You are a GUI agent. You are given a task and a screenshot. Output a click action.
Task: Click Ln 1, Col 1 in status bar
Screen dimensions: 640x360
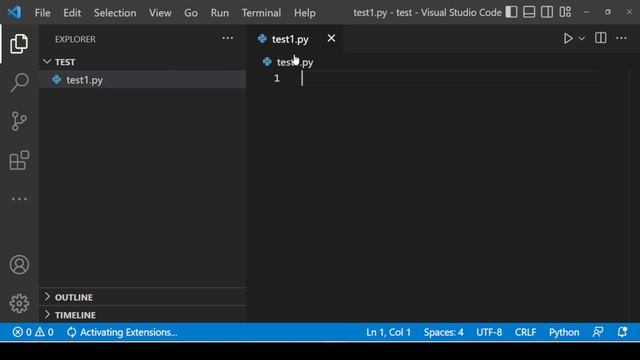coord(388,332)
